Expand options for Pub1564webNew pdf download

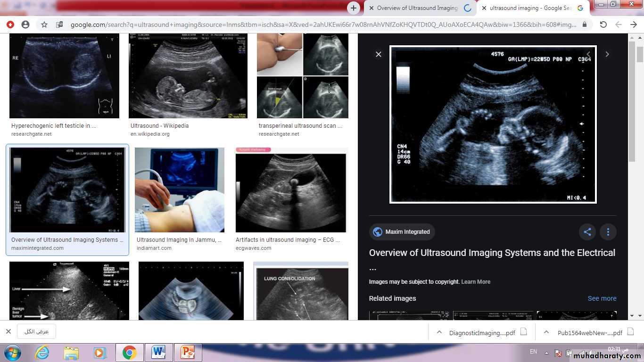coord(546,332)
